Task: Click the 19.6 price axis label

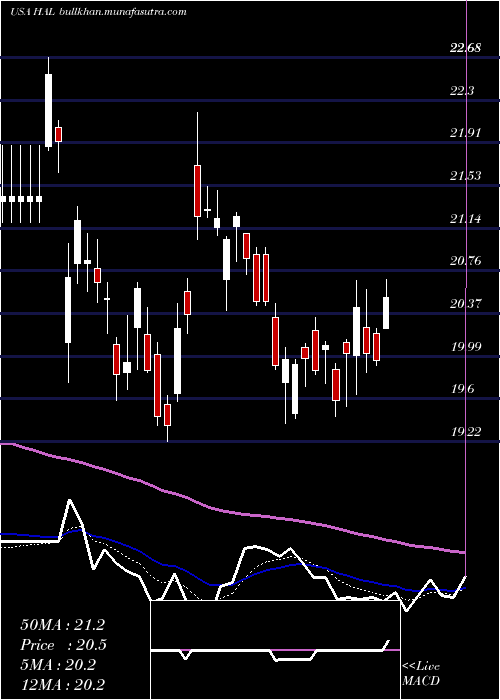Action: pos(462,389)
